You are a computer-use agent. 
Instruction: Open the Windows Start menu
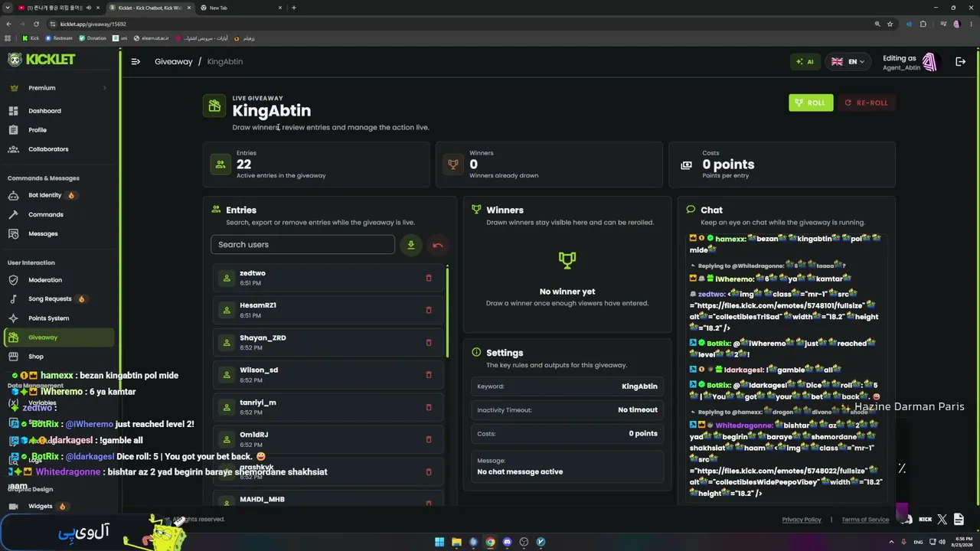(x=439, y=542)
